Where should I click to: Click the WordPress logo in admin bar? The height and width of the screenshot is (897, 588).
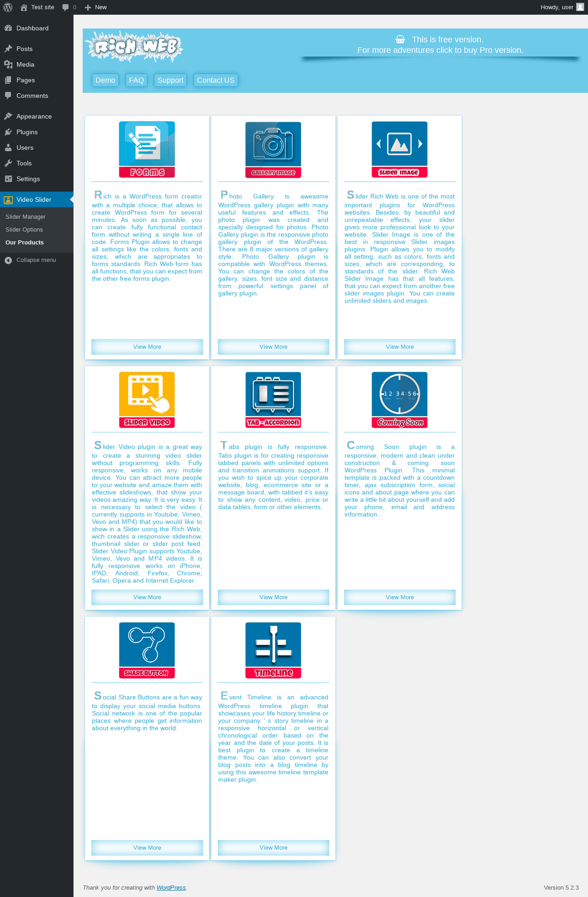point(8,7)
